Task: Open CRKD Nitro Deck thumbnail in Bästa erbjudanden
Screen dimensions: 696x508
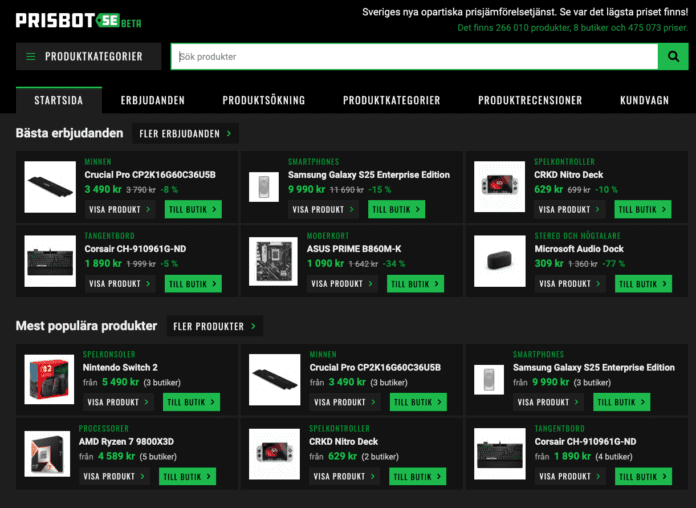Action: pos(499,187)
